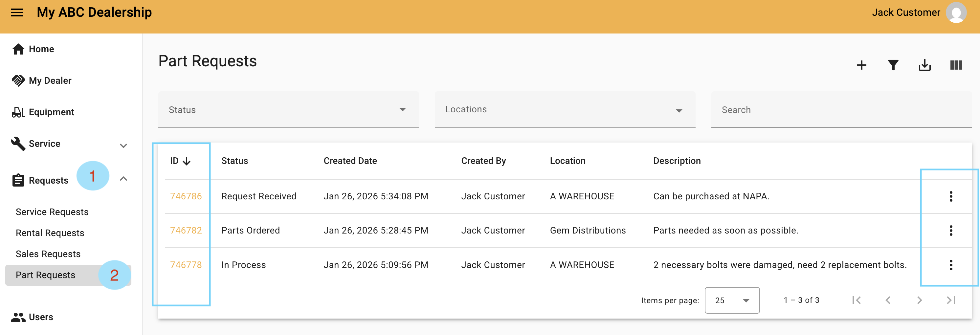Viewport: 980px width, 335px height.
Task: Click into the Search field
Action: 841,109
